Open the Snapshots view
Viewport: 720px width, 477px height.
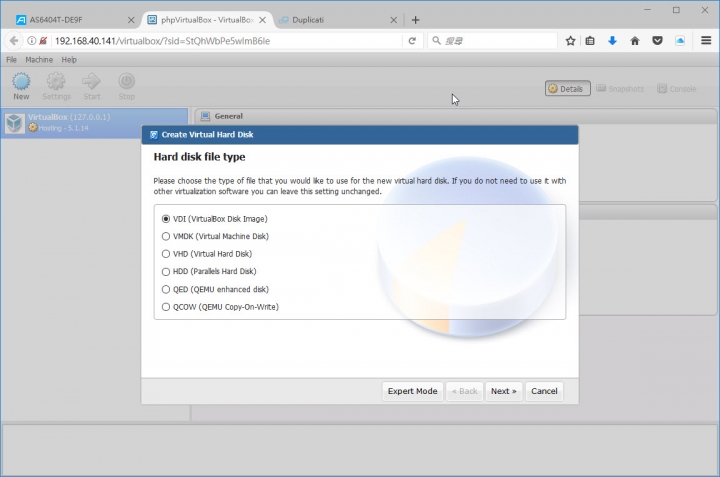tap(620, 89)
